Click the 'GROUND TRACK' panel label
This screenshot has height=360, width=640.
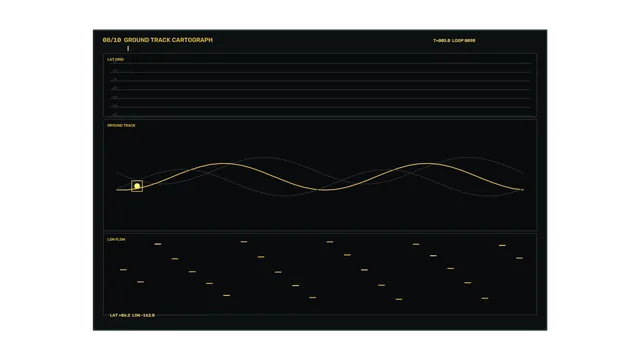coord(121,125)
